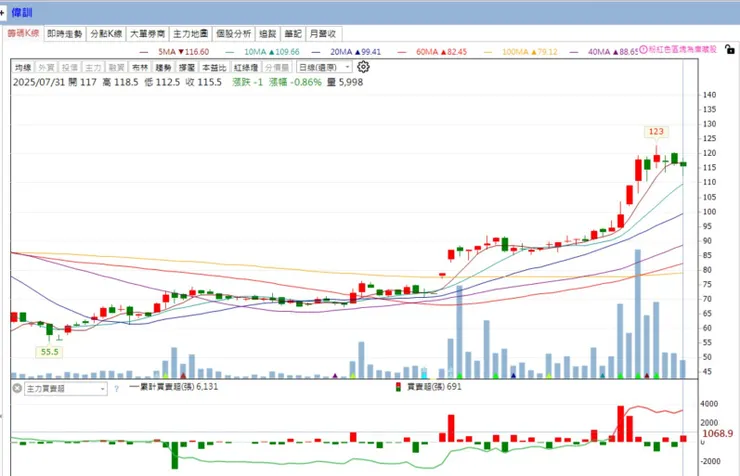Image resolution: width=740 pixels, height=476 pixels.
Task: Click the unlocked padlock icon
Action: [730, 49]
